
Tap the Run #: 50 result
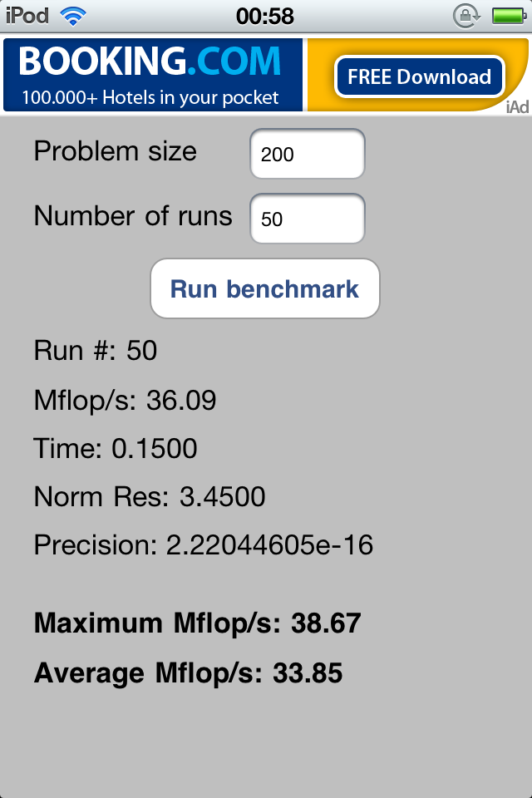click(x=96, y=351)
